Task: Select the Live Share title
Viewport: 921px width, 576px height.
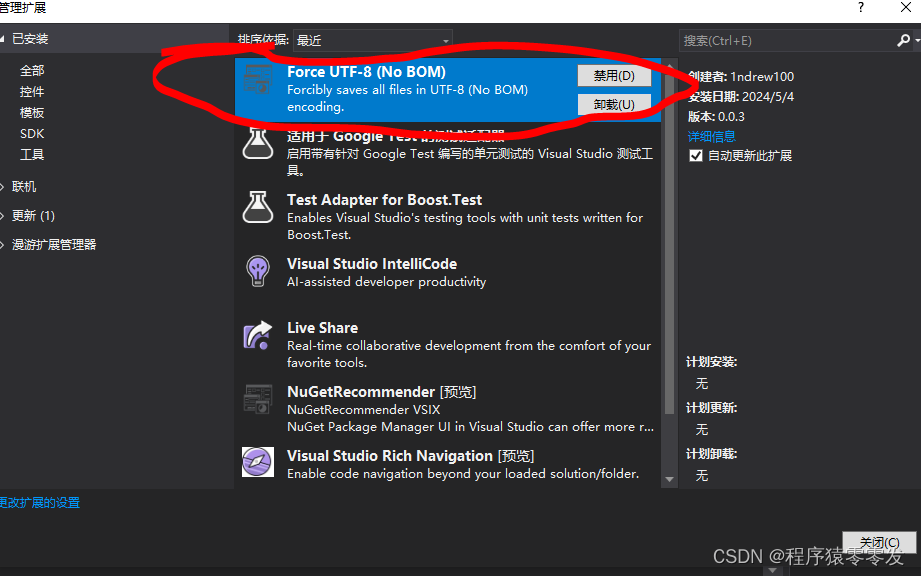Action: click(x=322, y=328)
